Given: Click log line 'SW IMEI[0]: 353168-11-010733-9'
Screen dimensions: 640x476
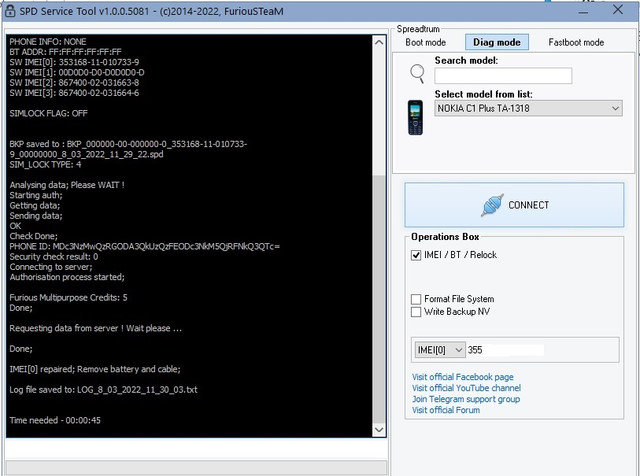Looking at the screenshot, I should point(74,62).
